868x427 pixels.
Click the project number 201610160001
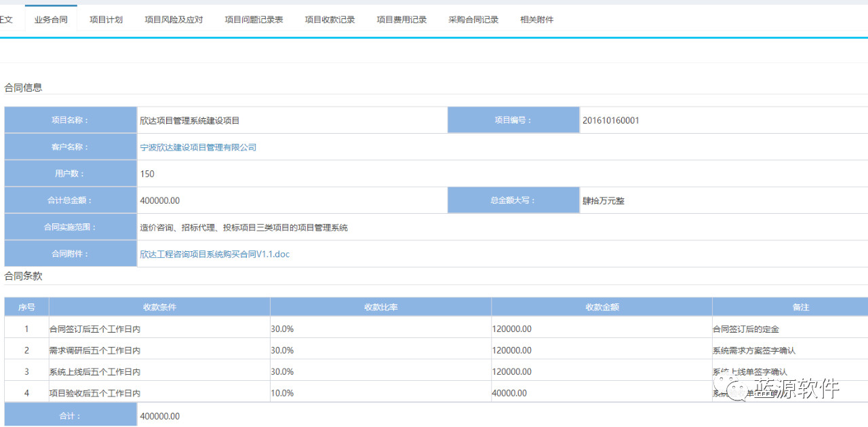coord(610,121)
